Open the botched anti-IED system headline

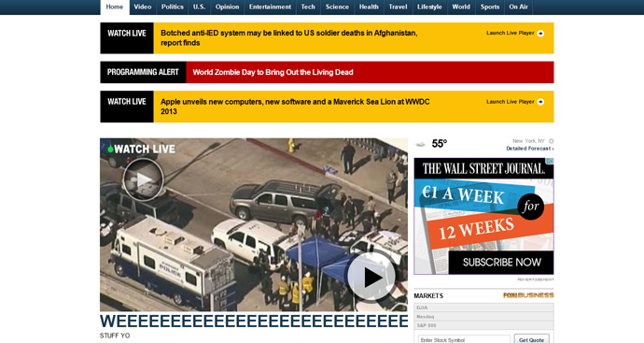point(288,37)
